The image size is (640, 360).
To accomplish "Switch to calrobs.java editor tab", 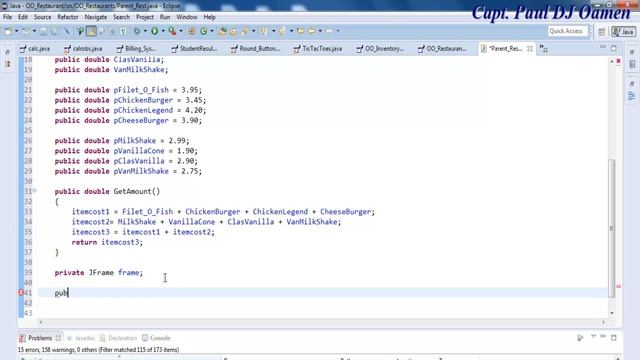I will coord(84,49).
